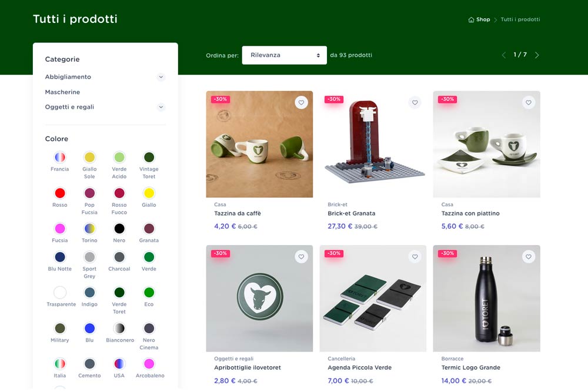Viewport: 588px width, 392px height.
Task: Enable the Nero color filter
Action: pos(119,229)
